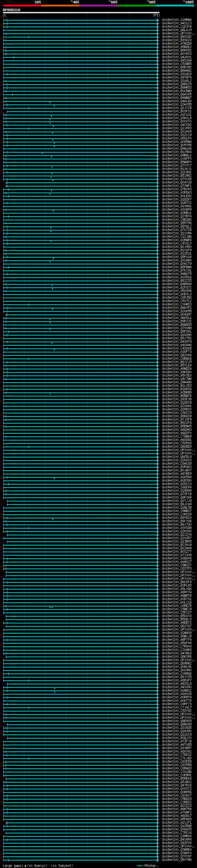The image size is (197, 868).
Task: Select hit label UniRef100_Q46LB0
Action: pos(176,101)
